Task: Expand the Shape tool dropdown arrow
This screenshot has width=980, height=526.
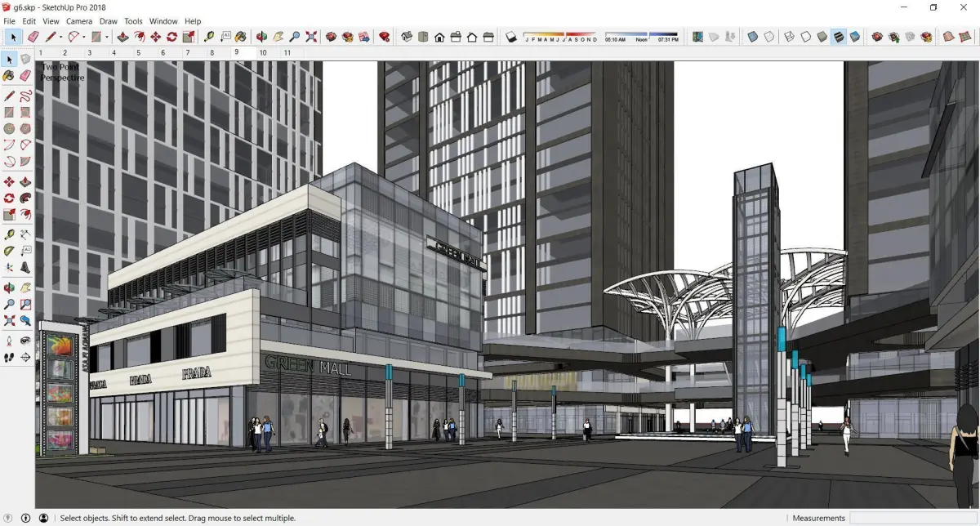Action: pyautogui.click(x=107, y=37)
